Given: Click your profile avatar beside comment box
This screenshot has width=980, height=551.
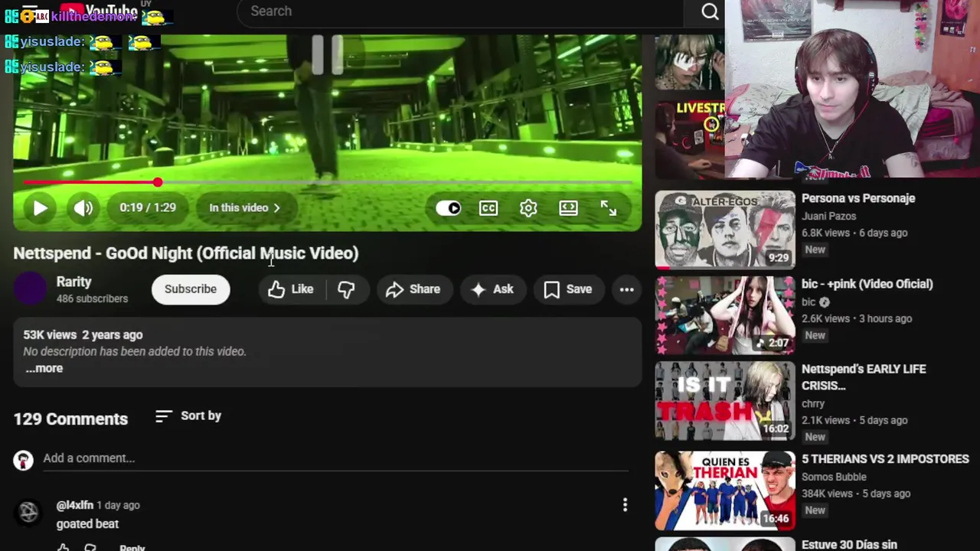Looking at the screenshot, I should (23, 459).
